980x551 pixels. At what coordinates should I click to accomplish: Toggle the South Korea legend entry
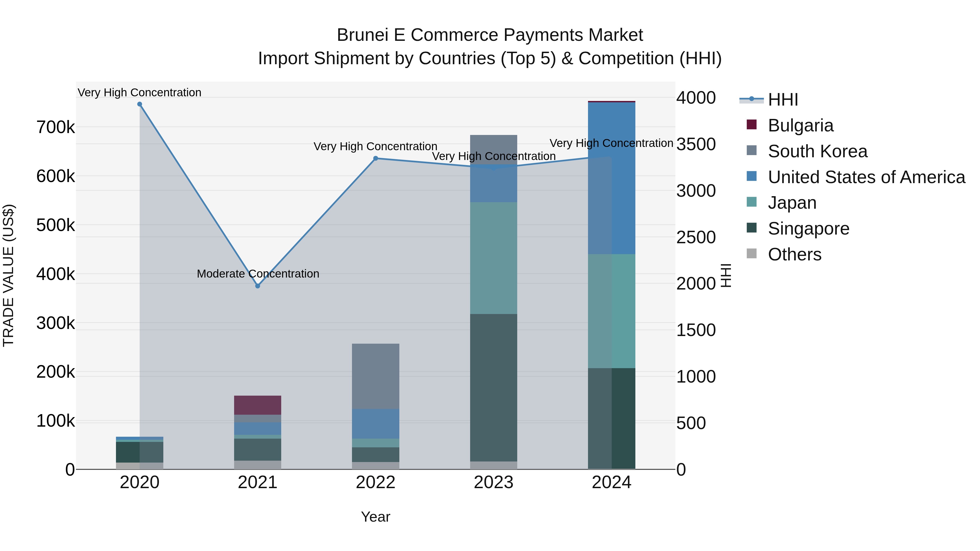pyautogui.click(x=807, y=151)
